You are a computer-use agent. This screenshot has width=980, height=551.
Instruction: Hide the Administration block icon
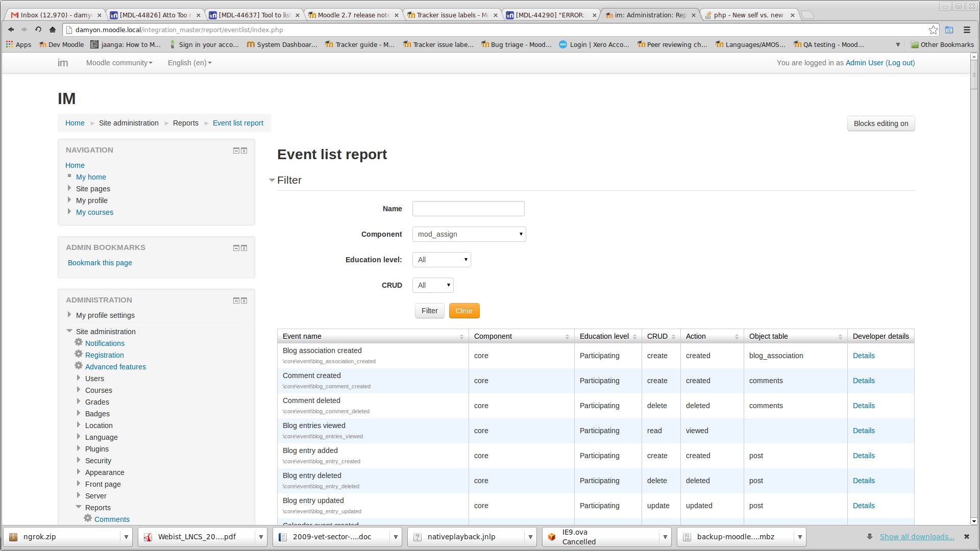(x=236, y=300)
